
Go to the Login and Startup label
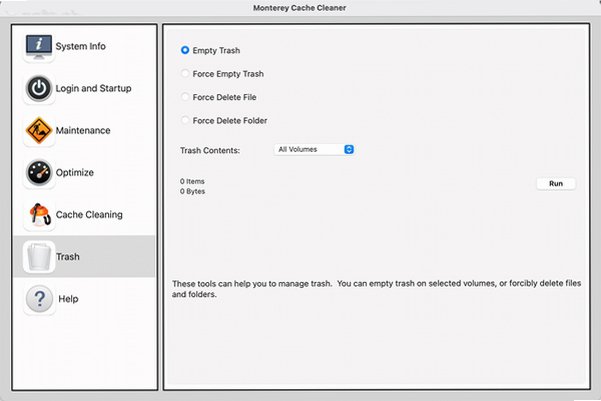click(94, 89)
